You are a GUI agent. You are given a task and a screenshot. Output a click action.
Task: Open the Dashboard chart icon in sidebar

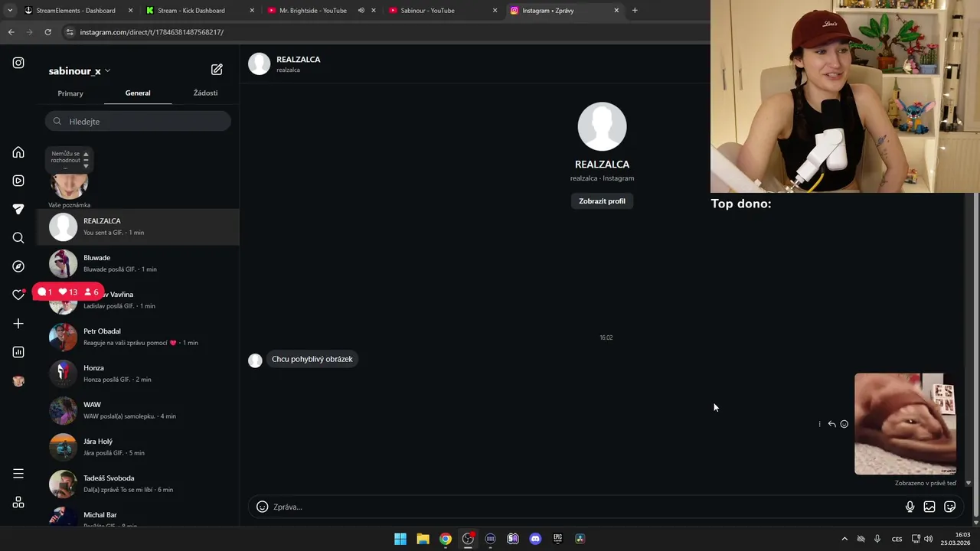pyautogui.click(x=18, y=352)
